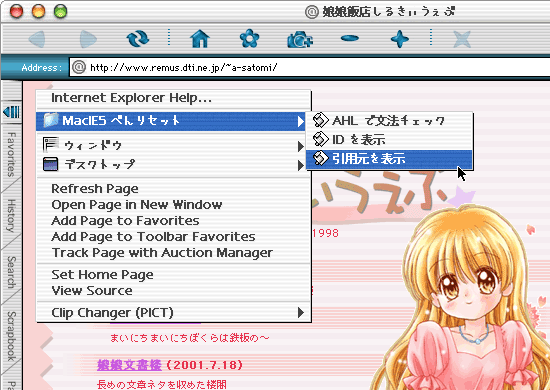The width and height of the screenshot is (550, 390).
Task: Expand Clip Changer (PICT) submenu arrow
Action: (x=301, y=312)
